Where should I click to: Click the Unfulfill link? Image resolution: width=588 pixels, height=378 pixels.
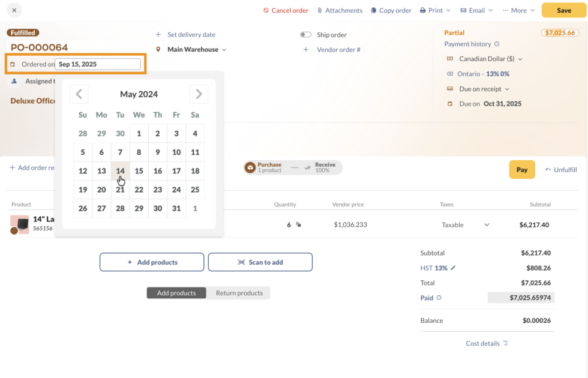tap(565, 169)
